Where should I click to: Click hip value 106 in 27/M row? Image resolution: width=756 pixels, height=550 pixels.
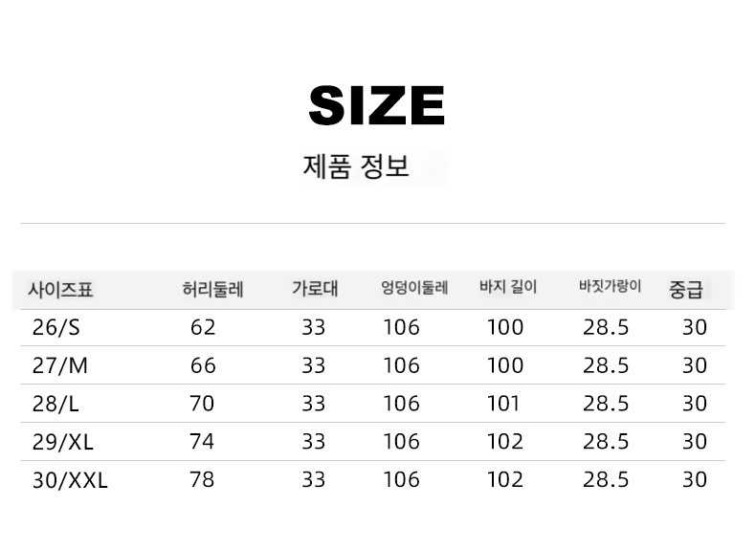coord(401,365)
